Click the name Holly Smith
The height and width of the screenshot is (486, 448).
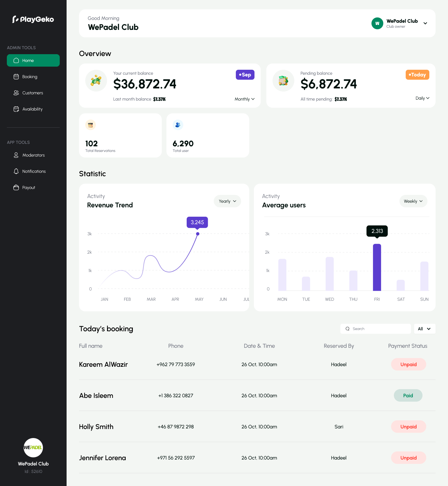coord(96,427)
